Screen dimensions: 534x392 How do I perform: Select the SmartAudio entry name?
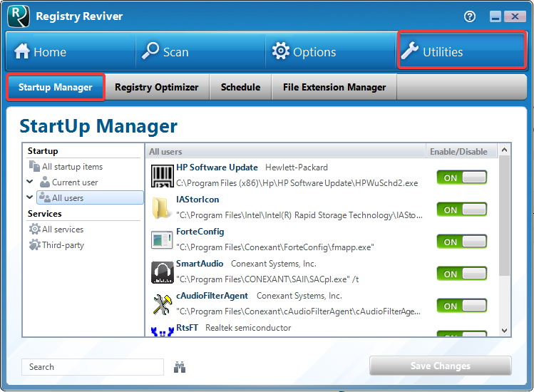coord(200,264)
